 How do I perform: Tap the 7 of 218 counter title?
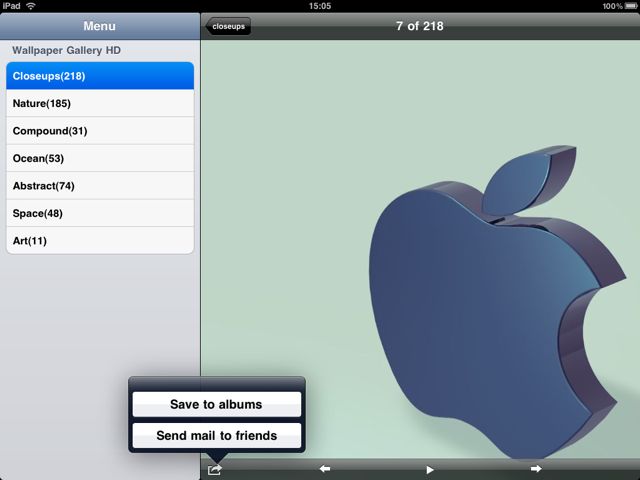(x=420, y=26)
